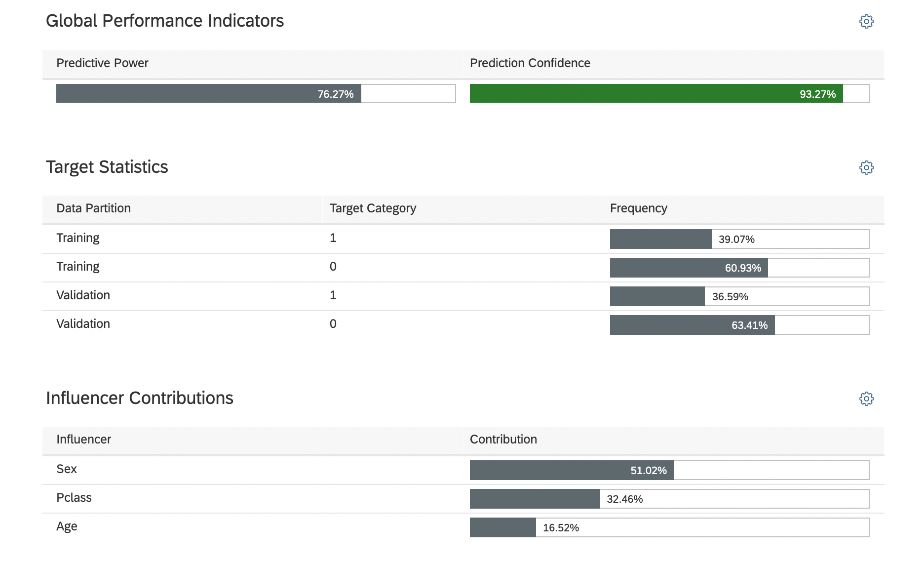924x562 pixels.
Task: Open Influencer Contributions settings gear
Action: pos(866,399)
